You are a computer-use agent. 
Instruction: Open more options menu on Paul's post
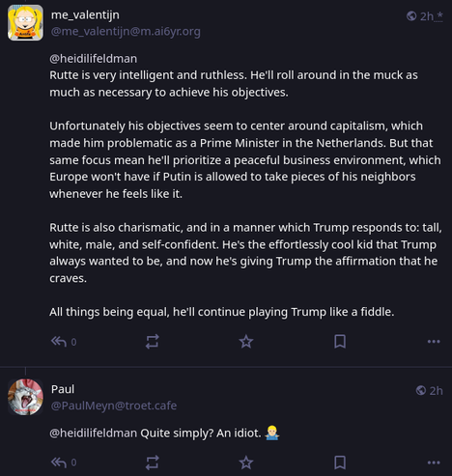(434, 462)
